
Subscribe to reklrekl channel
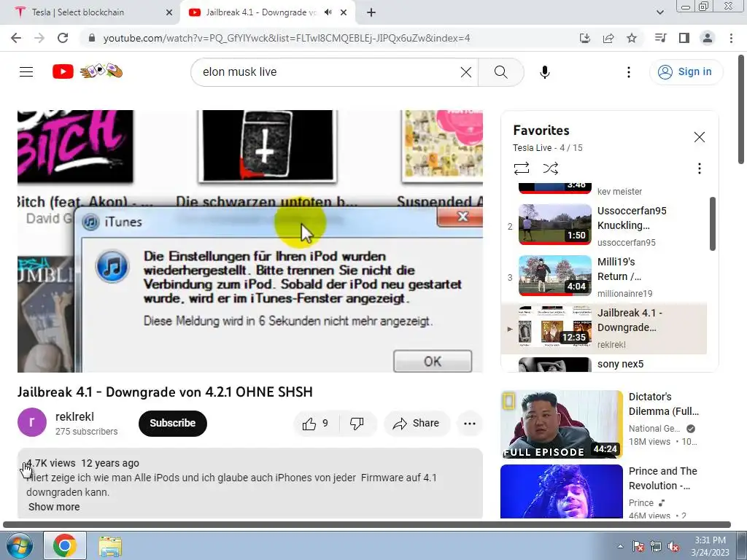(172, 424)
